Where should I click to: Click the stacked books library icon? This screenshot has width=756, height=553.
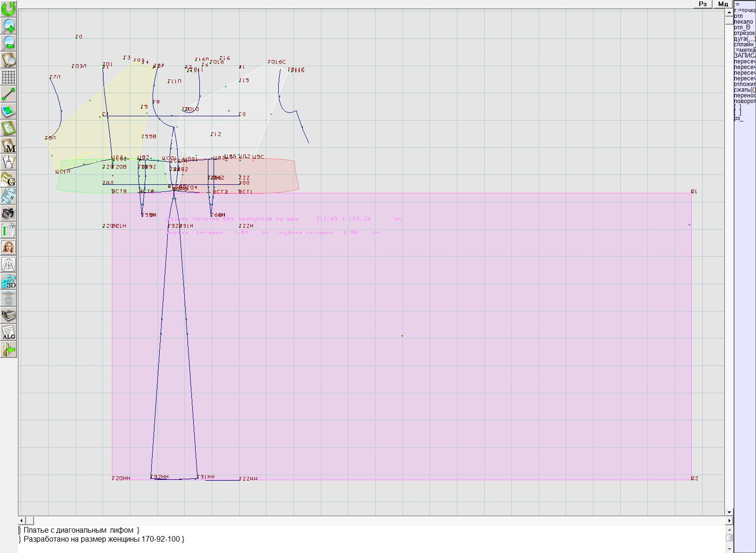pos(9,315)
